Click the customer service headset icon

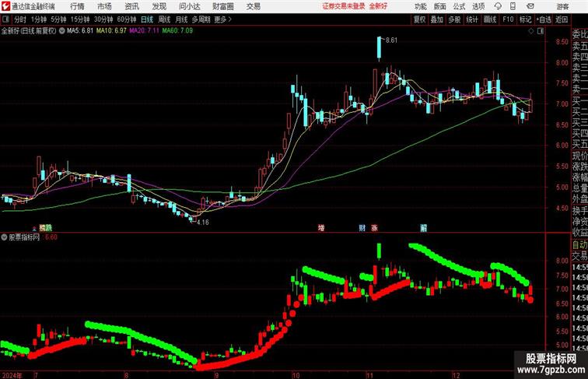[498, 6]
